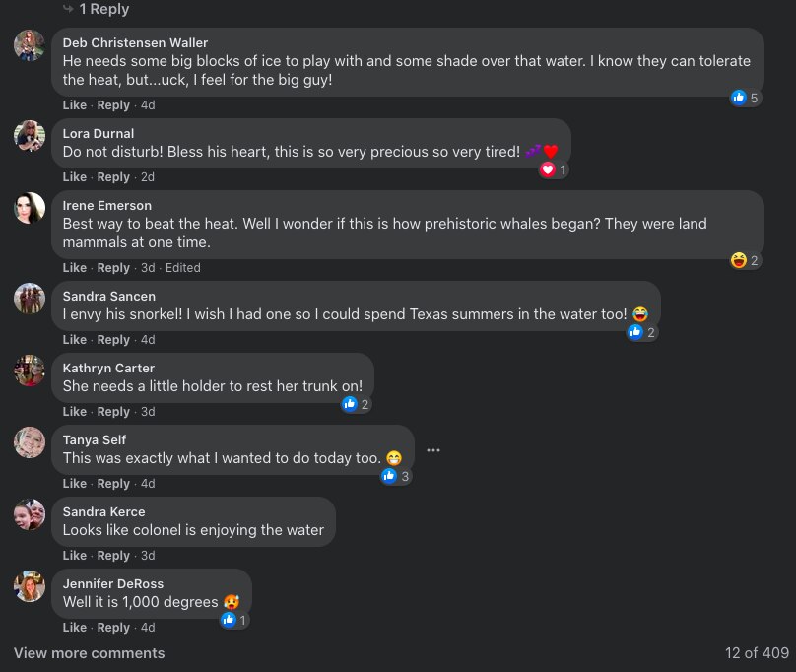This screenshot has height=672, width=796.
Task: Click the laughing reaction on Irene Emerson's comment
Action: click(x=738, y=260)
